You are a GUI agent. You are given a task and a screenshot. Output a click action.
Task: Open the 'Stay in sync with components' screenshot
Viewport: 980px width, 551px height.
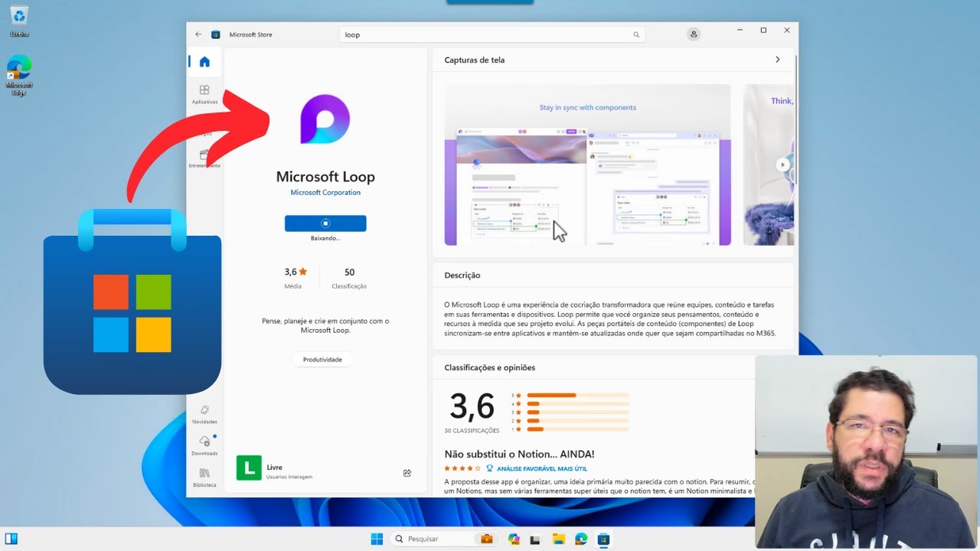(x=588, y=165)
